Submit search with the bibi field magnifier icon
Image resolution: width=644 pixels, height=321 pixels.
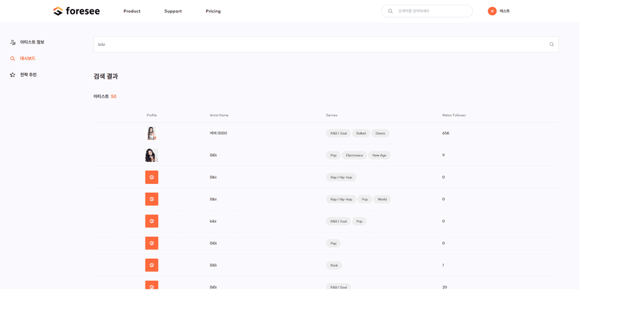(552, 45)
